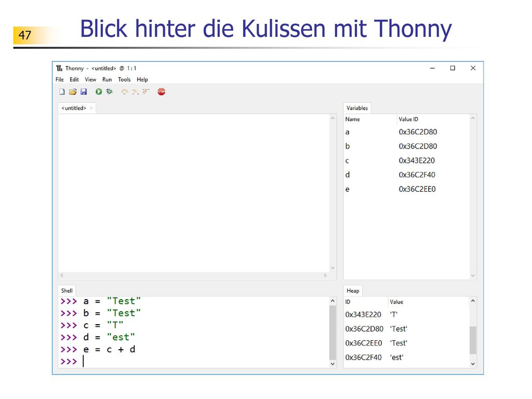Click the heap value 'est'
The width and height of the screenshot is (532, 399).
coord(396,357)
